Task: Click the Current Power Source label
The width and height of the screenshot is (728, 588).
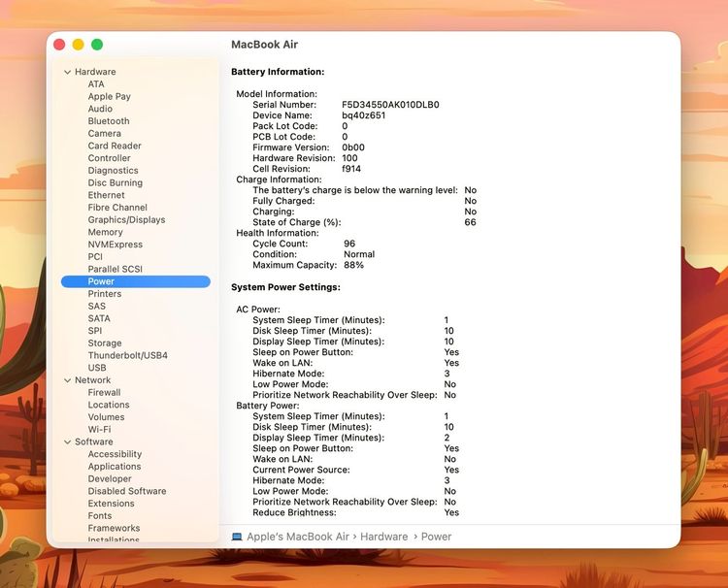Action: 301,470
